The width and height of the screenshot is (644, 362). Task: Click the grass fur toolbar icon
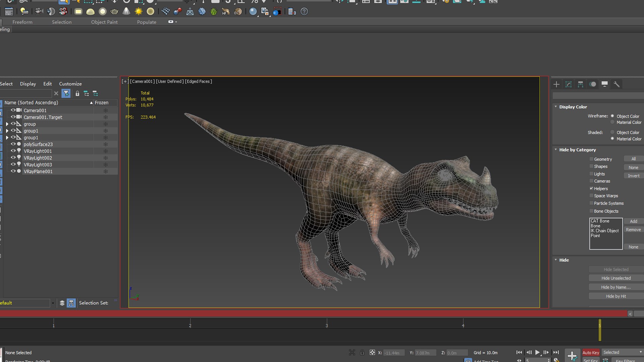pyautogui.click(x=214, y=12)
